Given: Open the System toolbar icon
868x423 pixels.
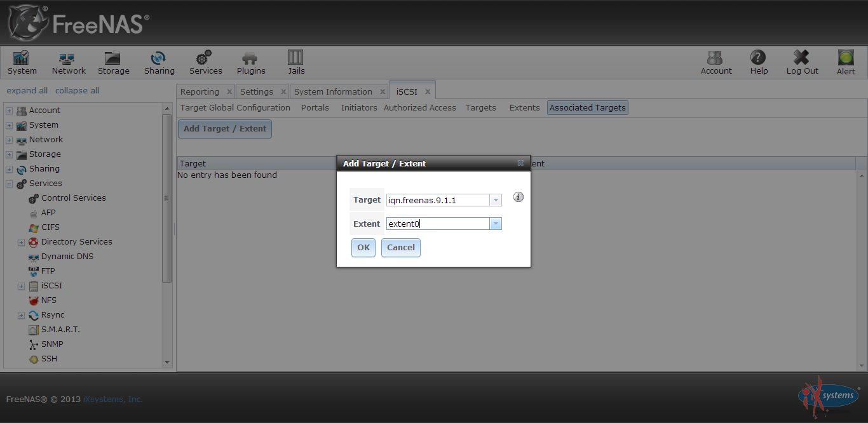Looking at the screenshot, I should coord(22,63).
